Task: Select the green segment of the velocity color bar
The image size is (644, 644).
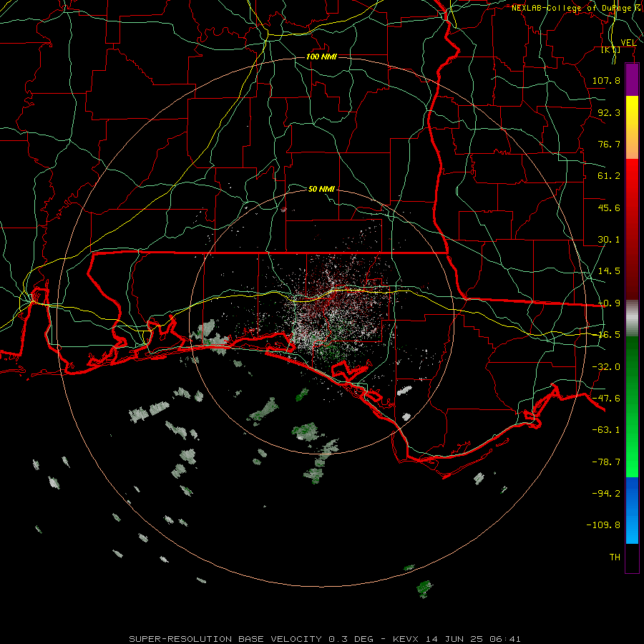Action: 632,406
